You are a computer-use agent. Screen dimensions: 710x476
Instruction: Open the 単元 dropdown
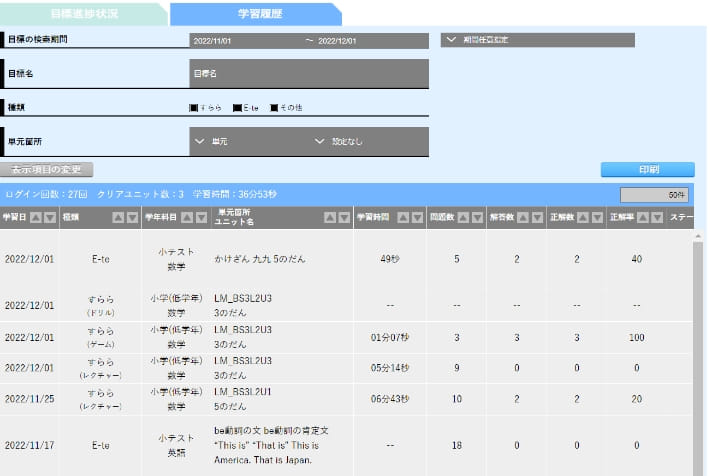click(249, 142)
